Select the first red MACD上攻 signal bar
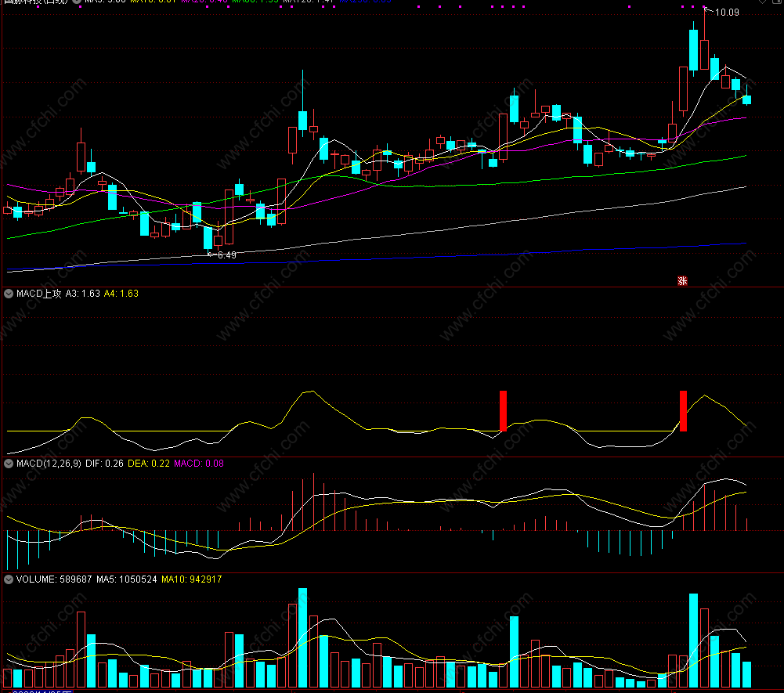 503,411
